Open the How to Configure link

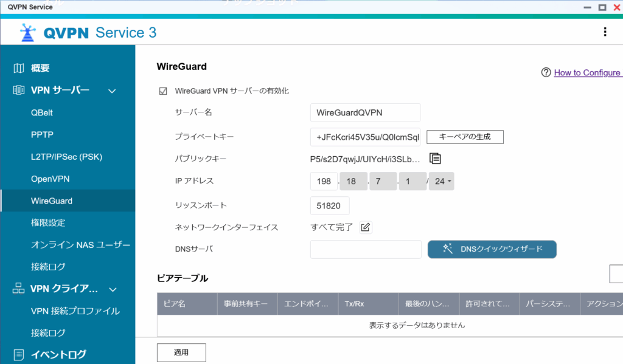pos(587,73)
